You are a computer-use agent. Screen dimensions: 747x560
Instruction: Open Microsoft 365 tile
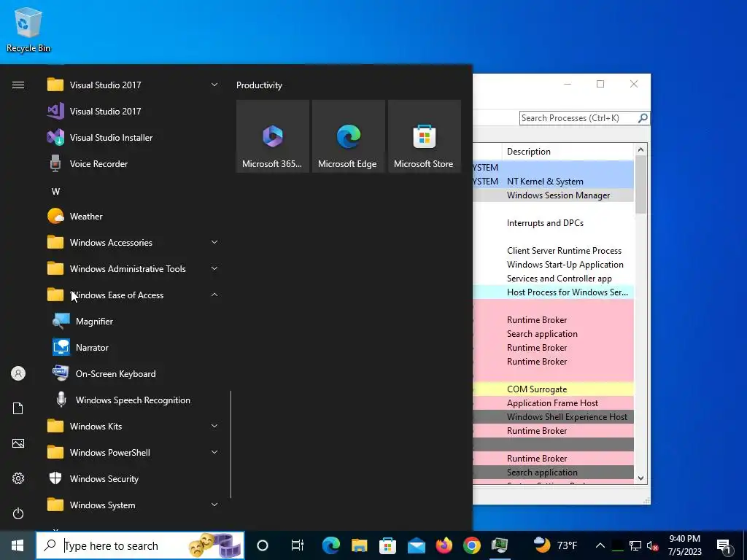click(273, 136)
